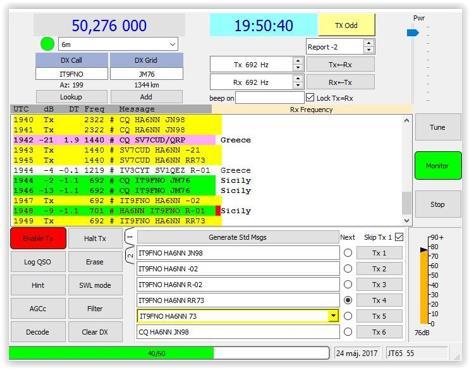Click the Clear DX button

(95, 332)
